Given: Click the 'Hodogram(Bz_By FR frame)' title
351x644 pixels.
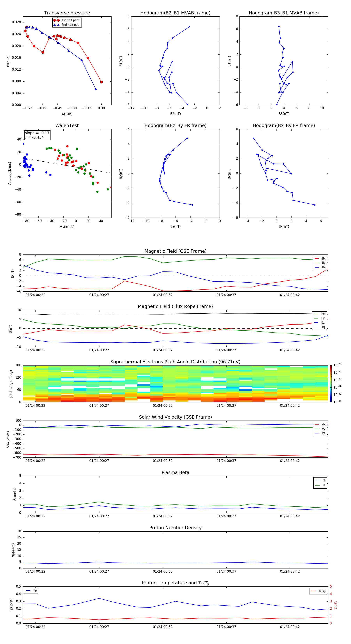Looking at the screenshot, I should (175, 125).
